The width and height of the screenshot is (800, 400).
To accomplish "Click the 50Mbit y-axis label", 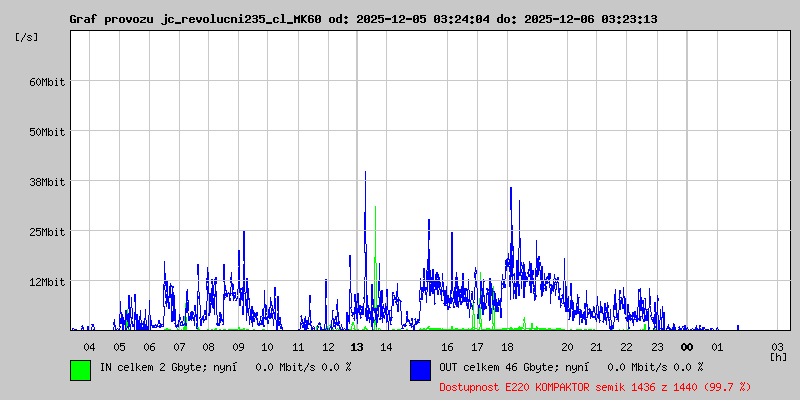I will 46,132.
